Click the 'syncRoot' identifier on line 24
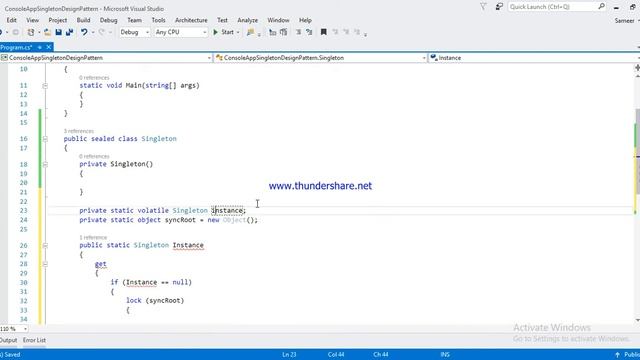Viewport: 640px width, 360px height. coord(180,220)
